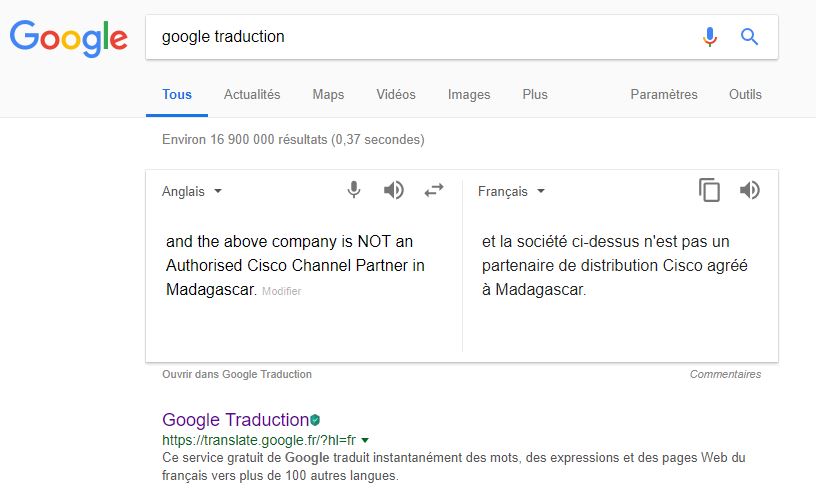Viewport: 816px width, 489px height.
Task: Open the Anglais source language dropdown
Action: pos(192,191)
